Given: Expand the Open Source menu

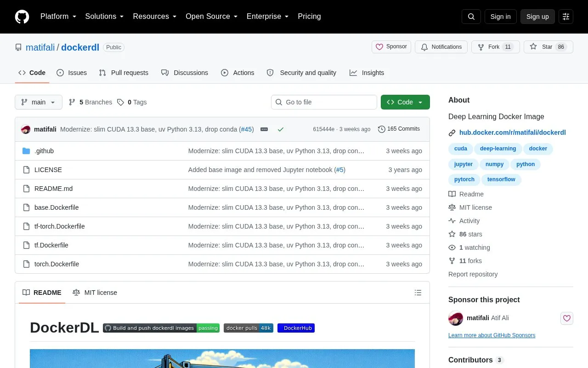Looking at the screenshot, I should (211, 17).
